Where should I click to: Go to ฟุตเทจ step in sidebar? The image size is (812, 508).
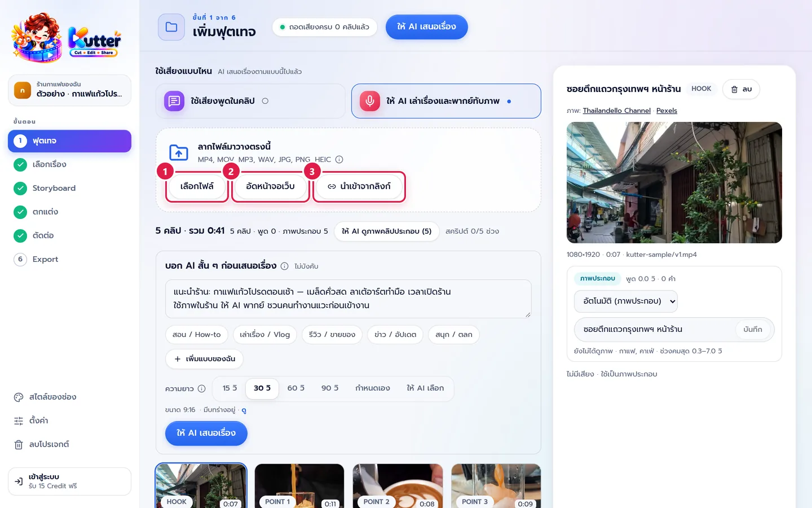tap(69, 141)
